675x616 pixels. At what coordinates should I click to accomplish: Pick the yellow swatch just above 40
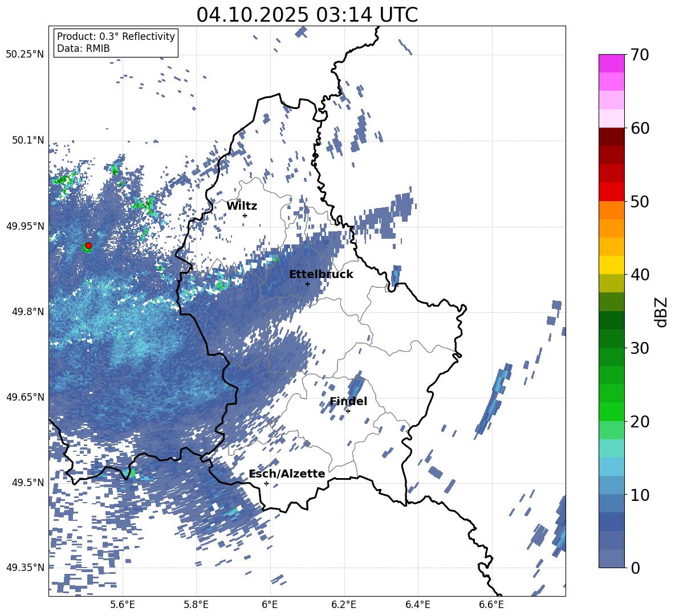pyautogui.click(x=612, y=265)
